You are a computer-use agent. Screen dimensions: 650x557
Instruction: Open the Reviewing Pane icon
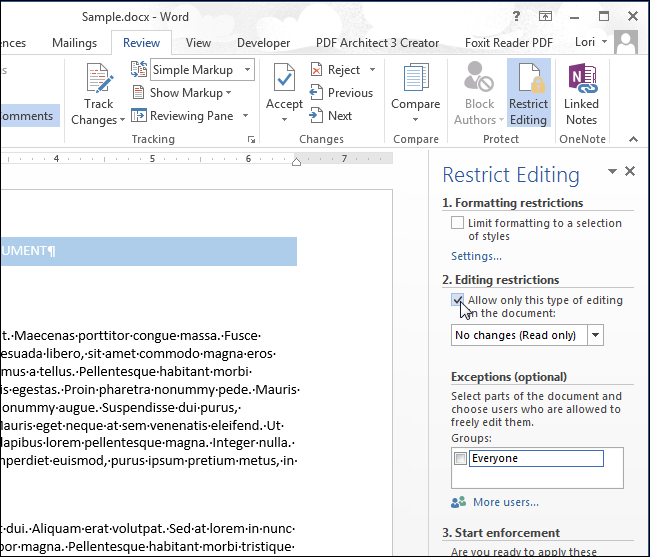(139, 115)
